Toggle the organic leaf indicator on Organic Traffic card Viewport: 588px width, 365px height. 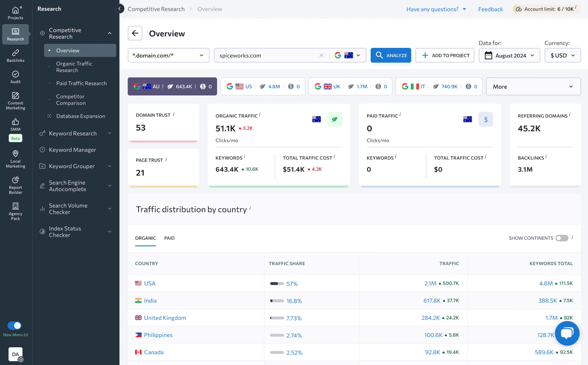point(335,119)
